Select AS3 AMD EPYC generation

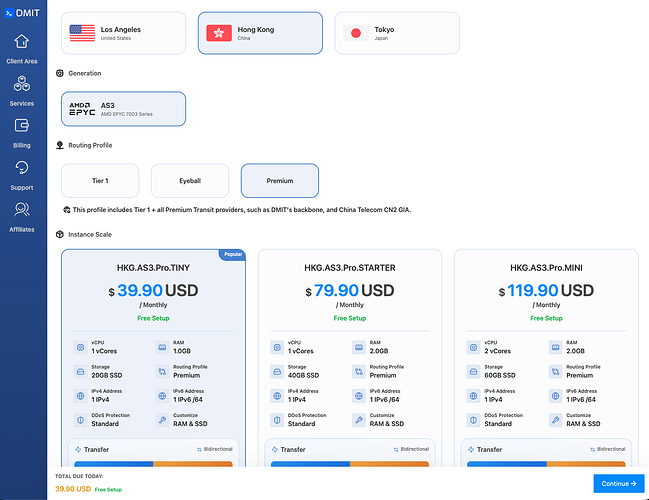coord(123,109)
